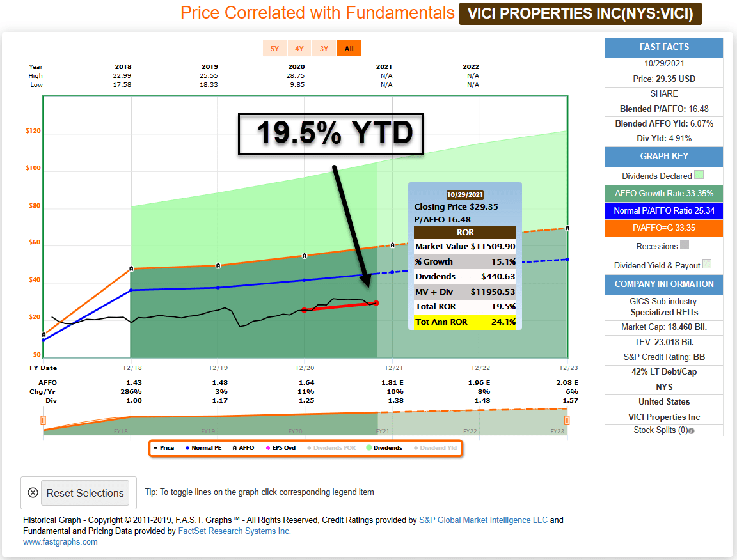Grab the left range slider handle
737x560 pixels.
[x=44, y=421]
